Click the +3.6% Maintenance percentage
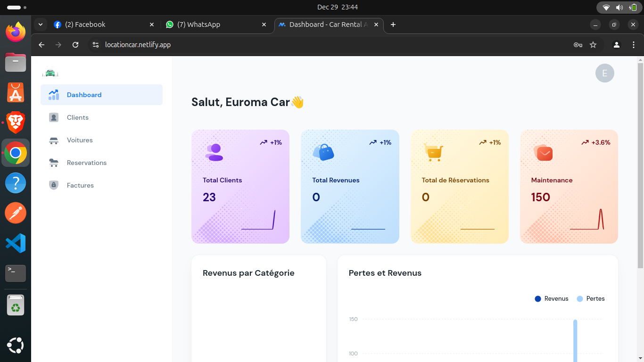 (x=601, y=142)
